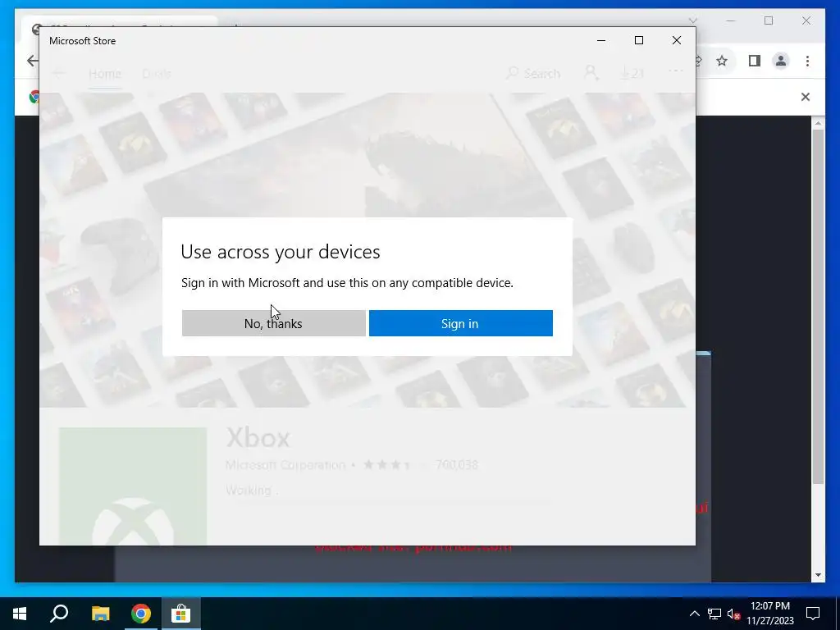Open downloads and updates in Store
The height and width of the screenshot is (630, 840).
pyautogui.click(x=632, y=73)
